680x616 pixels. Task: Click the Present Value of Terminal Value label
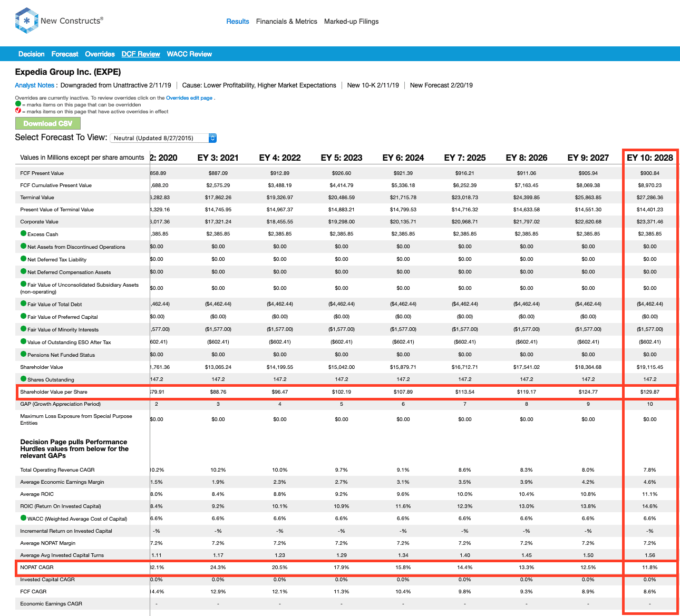57,210
